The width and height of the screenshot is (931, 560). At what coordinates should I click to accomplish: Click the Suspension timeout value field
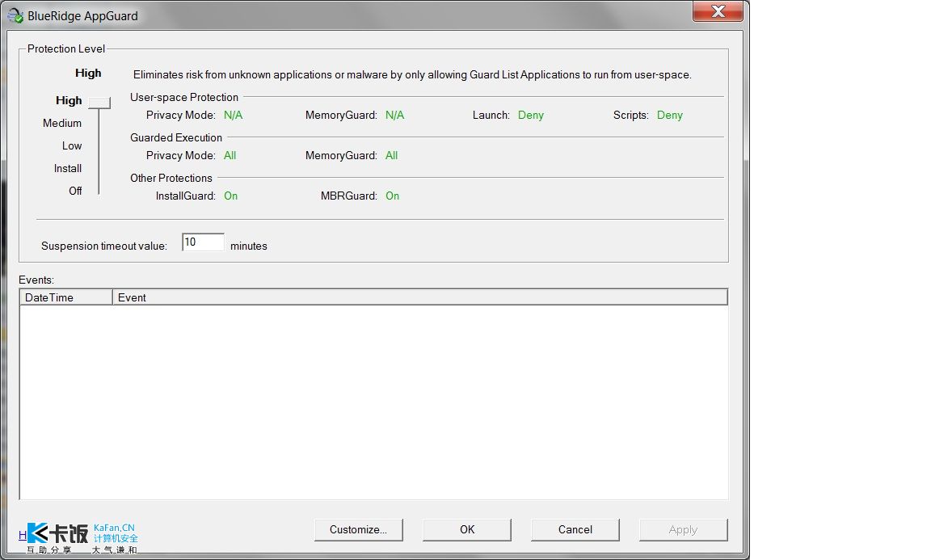pos(203,242)
